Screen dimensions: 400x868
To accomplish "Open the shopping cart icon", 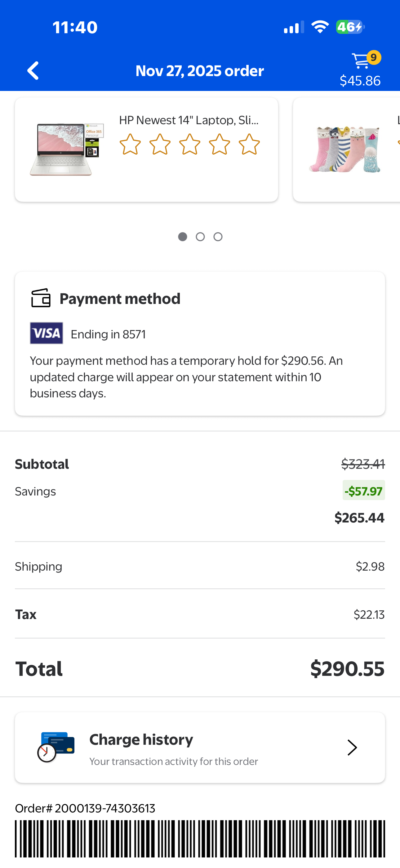I will [x=361, y=61].
